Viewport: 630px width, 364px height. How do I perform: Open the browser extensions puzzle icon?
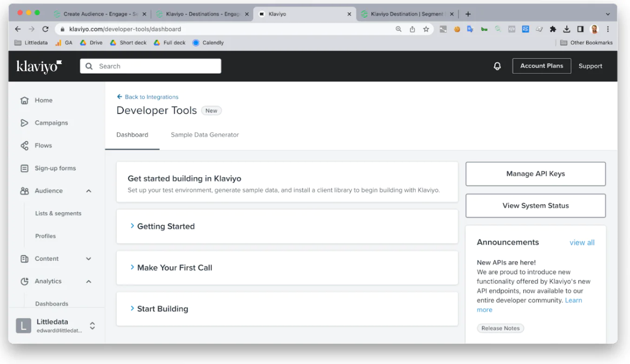(553, 29)
